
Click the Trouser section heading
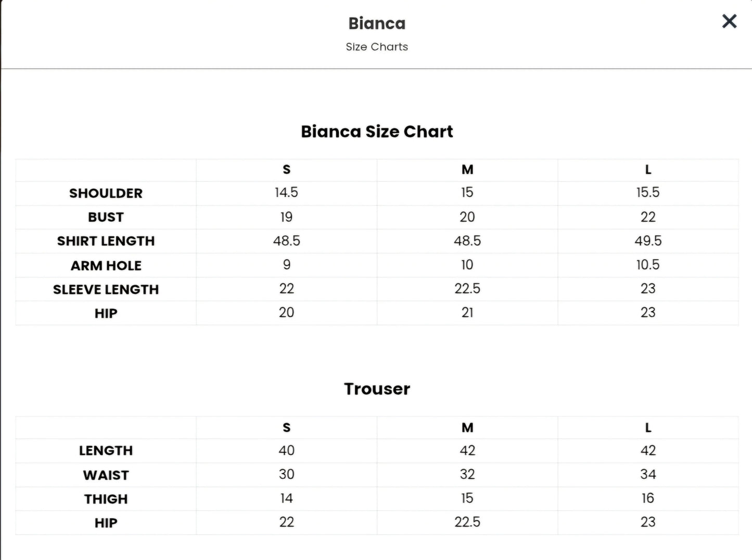pyautogui.click(x=377, y=389)
